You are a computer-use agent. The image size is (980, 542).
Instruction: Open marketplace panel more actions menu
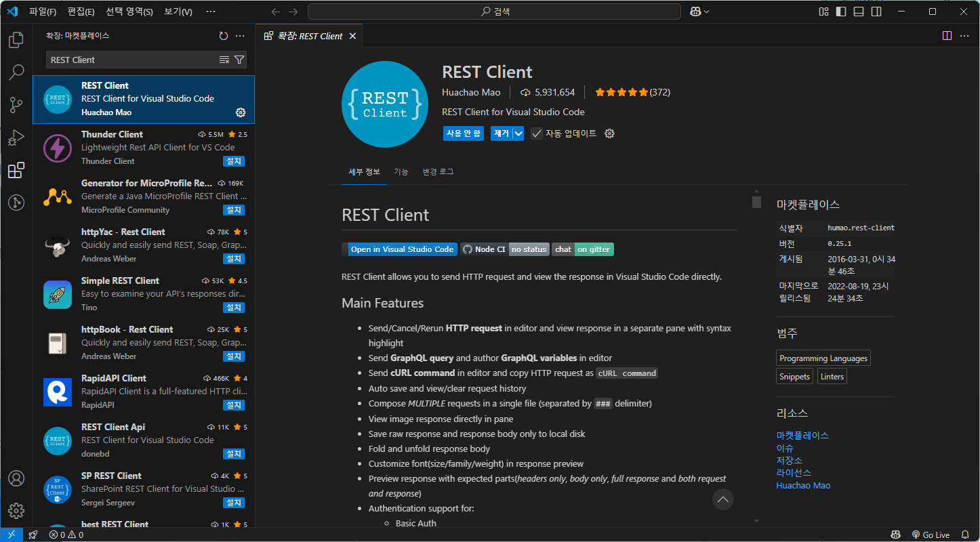240,36
